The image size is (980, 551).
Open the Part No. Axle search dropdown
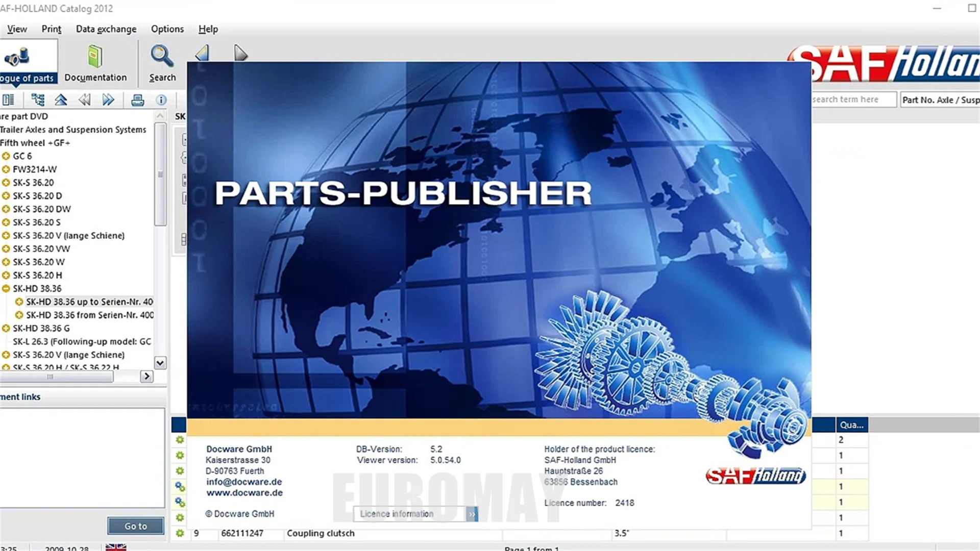(939, 100)
